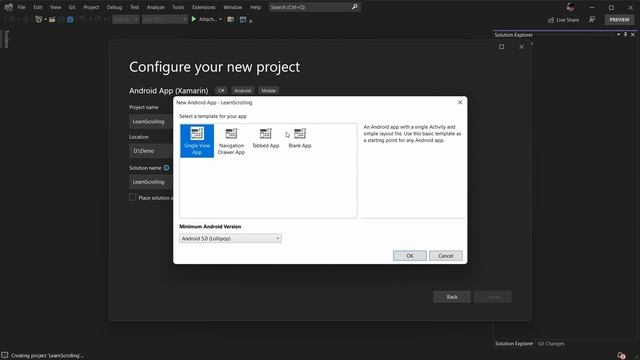The height and width of the screenshot is (360, 640).
Task: Open the Tools menu
Action: point(178,7)
